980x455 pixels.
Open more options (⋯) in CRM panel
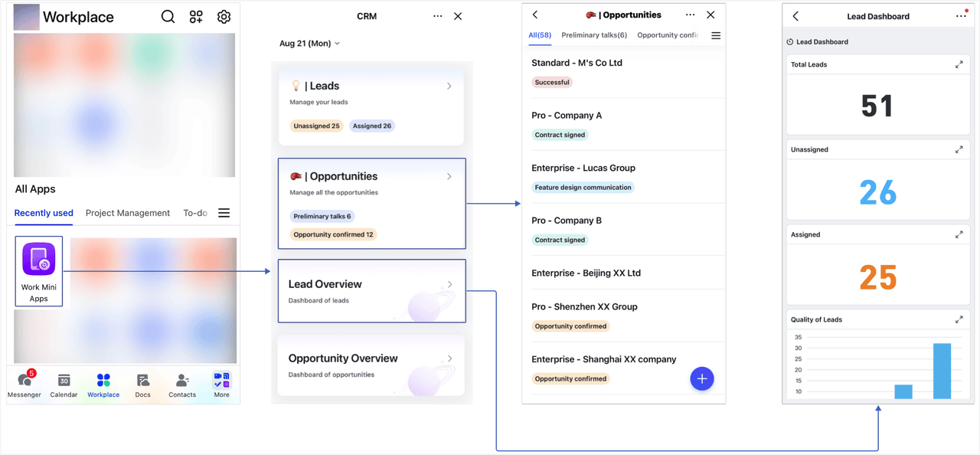click(437, 16)
